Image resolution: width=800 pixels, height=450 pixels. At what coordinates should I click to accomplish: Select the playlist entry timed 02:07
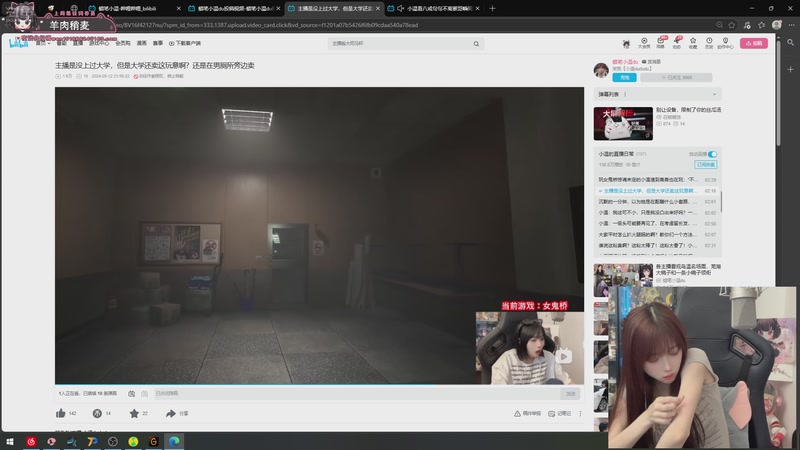click(657, 235)
